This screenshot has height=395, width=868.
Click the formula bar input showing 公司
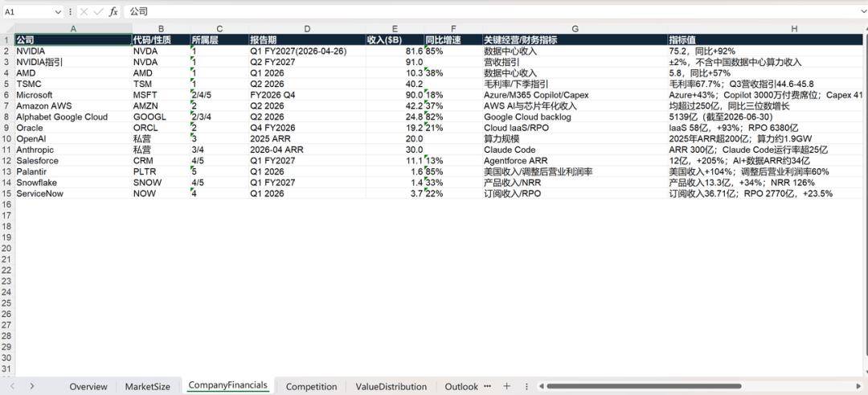(x=493, y=11)
